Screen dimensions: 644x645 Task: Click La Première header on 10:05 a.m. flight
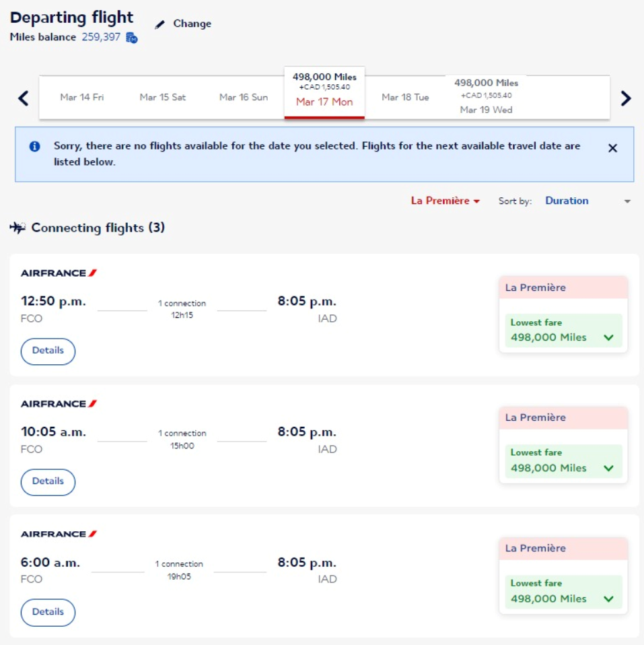point(563,418)
